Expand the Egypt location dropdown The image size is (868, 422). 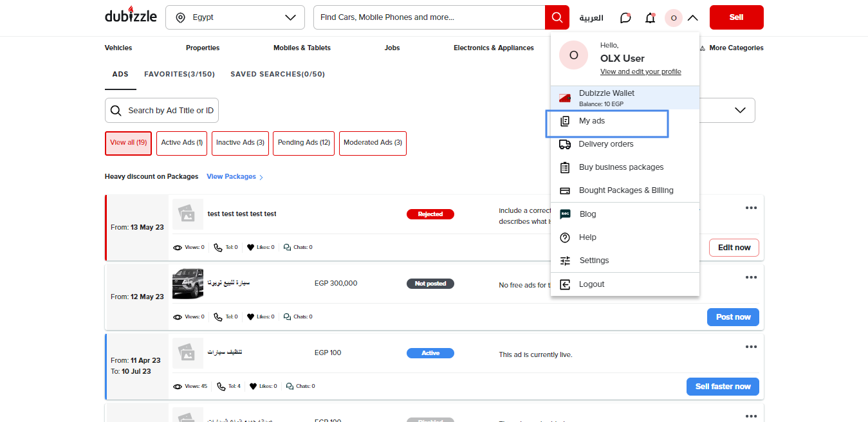point(235,17)
